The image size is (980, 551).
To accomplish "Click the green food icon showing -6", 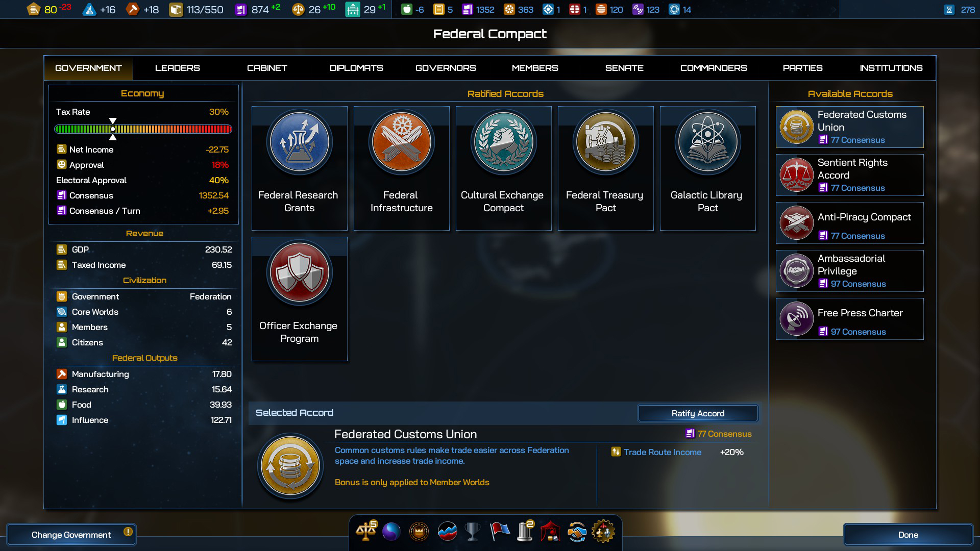I will [407, 9].
